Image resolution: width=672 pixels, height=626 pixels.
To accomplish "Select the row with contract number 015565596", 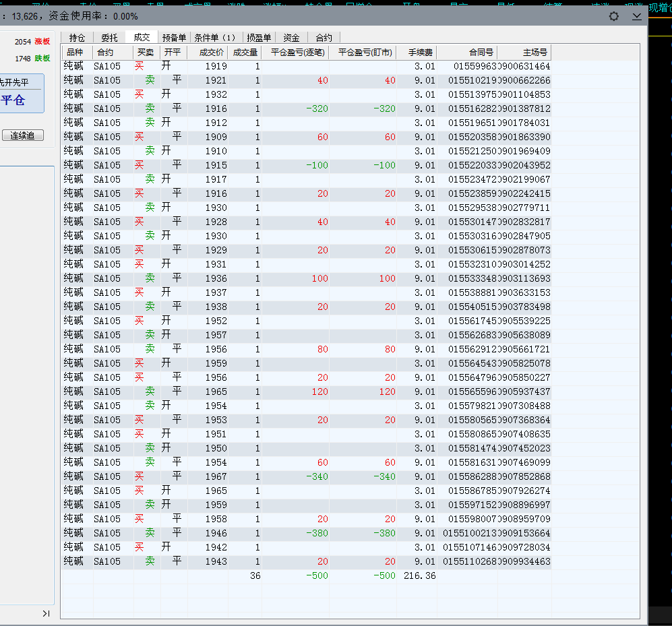I will coord(307,392).
